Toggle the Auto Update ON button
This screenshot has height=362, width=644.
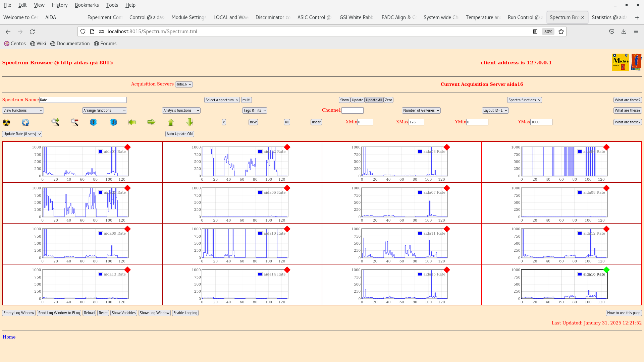179,134
